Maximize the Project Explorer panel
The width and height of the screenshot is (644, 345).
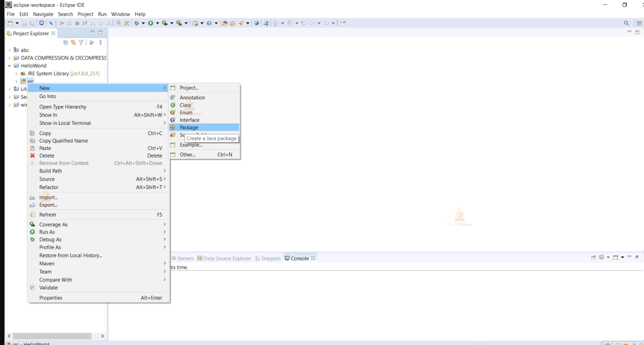100,32
